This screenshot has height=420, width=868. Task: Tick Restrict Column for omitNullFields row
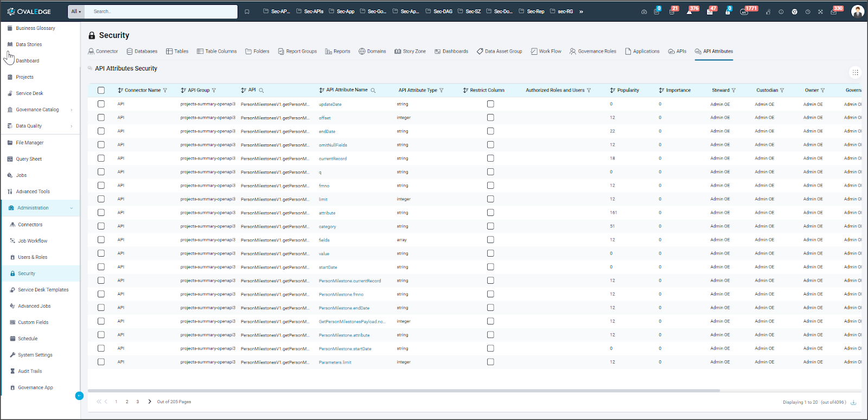click(490, 144)
